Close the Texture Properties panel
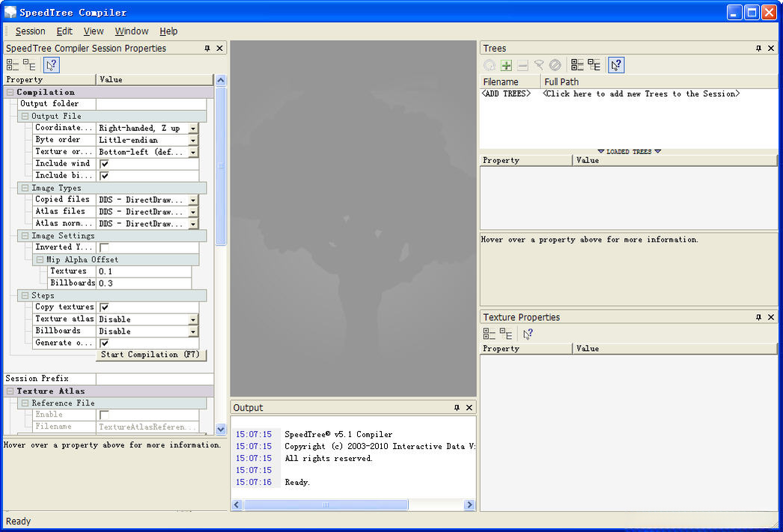Screen dimensions: 783x532 coord(771,317)
